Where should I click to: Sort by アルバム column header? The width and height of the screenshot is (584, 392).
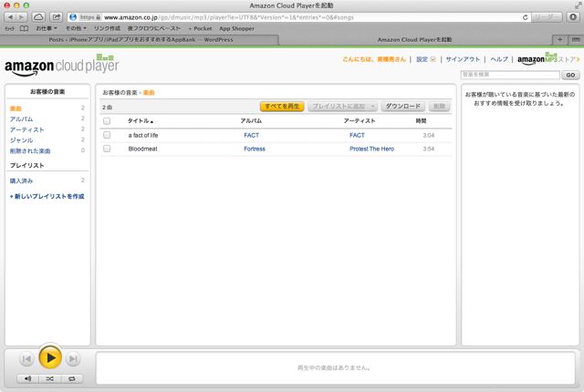pos(251,121)
